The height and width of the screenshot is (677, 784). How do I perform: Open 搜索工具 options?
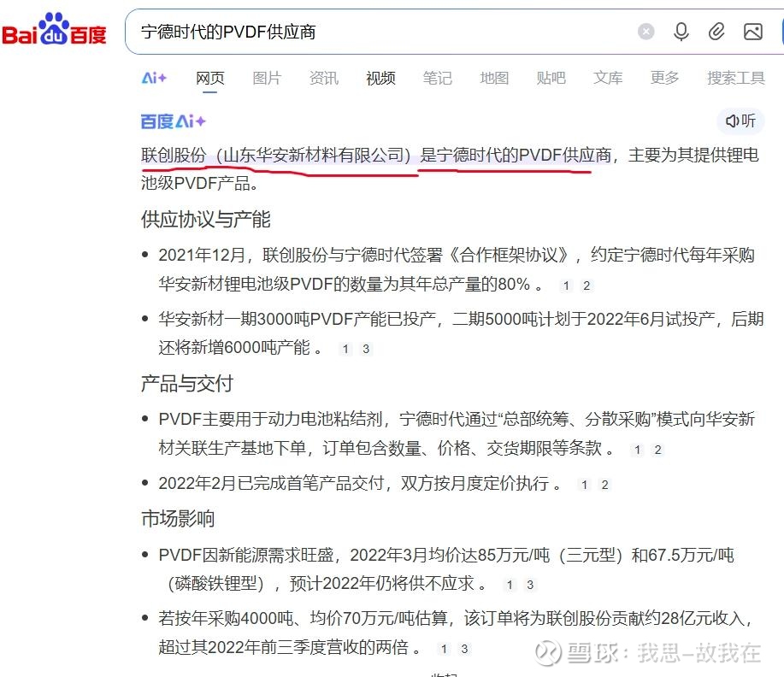pyautogui.click(x=736, y=78)
